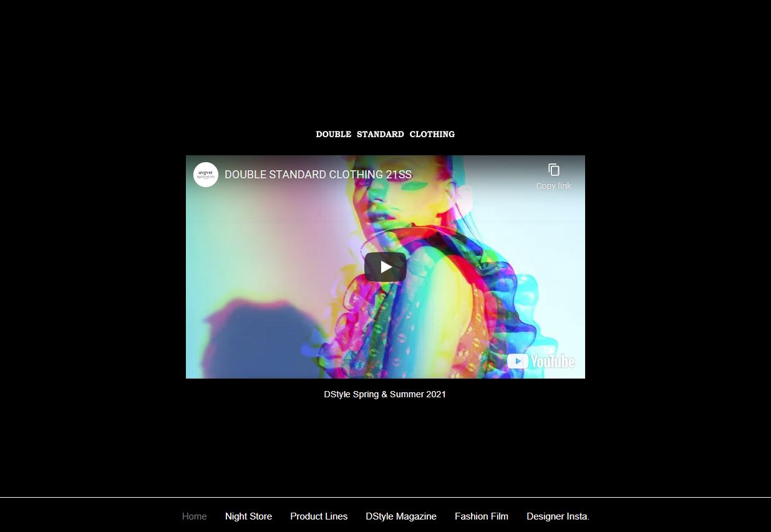Click the 'Copy link' text label
The width and height of the screenshot is (771, 532).
coord(553,186)
